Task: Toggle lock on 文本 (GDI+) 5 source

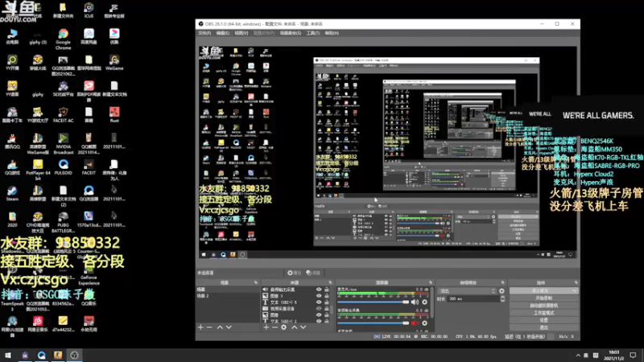Action: tap(327, 302)
